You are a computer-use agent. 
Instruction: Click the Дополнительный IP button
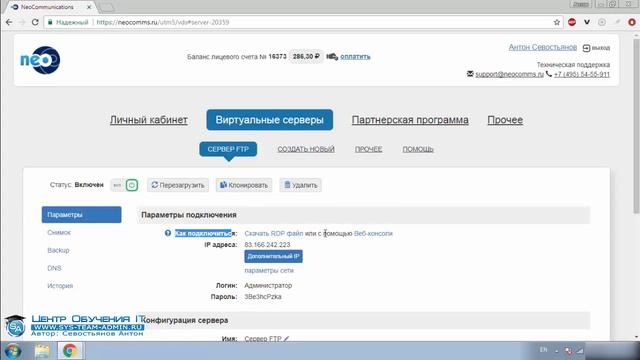tap(273, 256)
